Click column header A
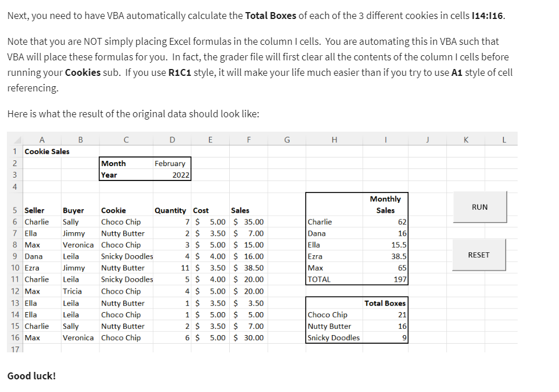 coord(43,139)
